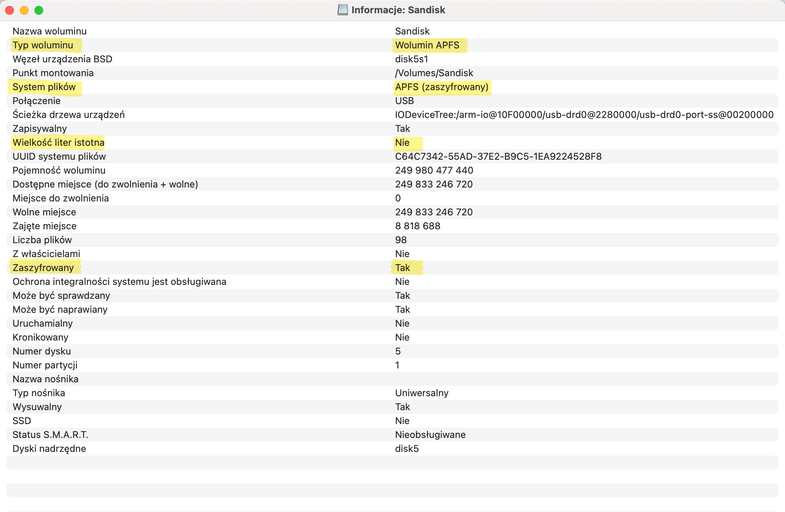Screen dimensions: 785x512
Task: Select the capacity value '249 980 477 440'
Action: coord(434,170)
